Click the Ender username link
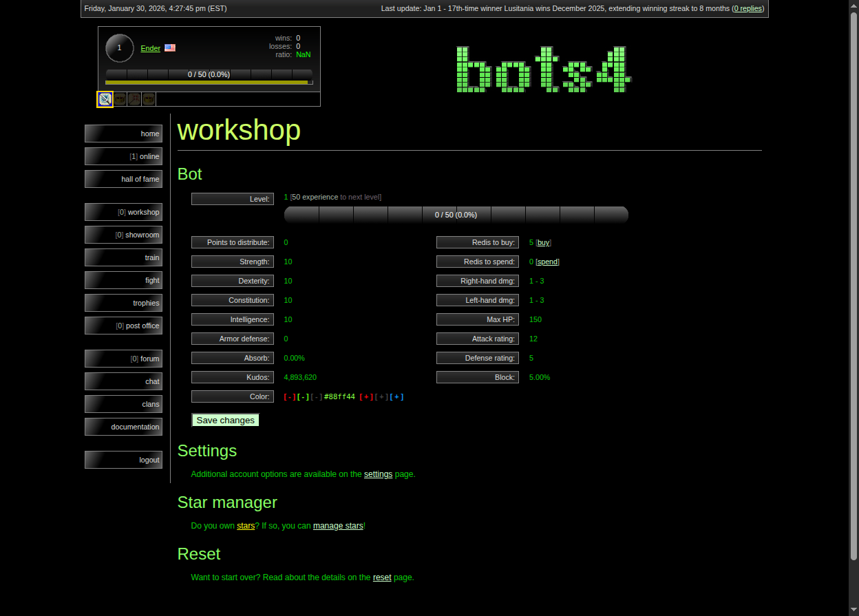This screenshot has width=859, height=616. pos(150,48)
